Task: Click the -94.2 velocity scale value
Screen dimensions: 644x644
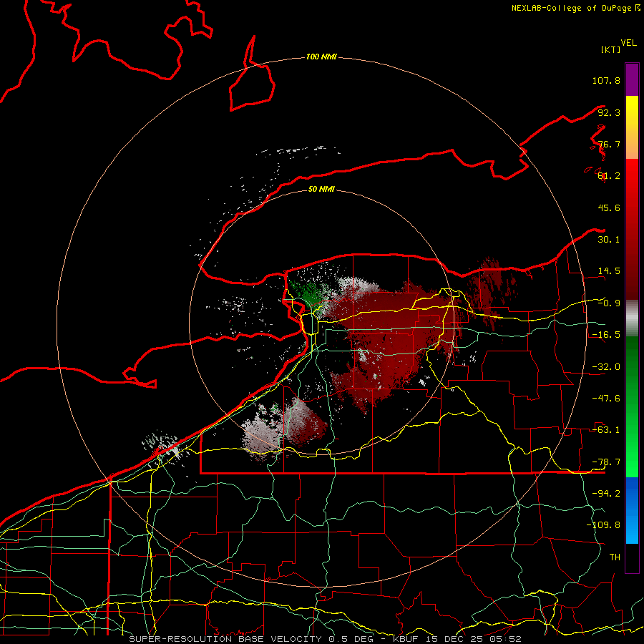Action: pyautogui.click(x=606, y=493)
